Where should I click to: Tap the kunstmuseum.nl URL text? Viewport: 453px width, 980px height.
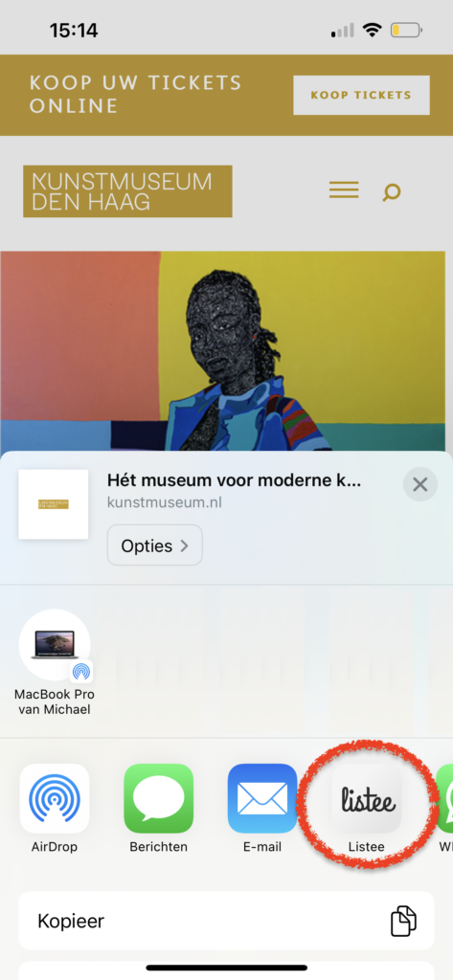165,502
